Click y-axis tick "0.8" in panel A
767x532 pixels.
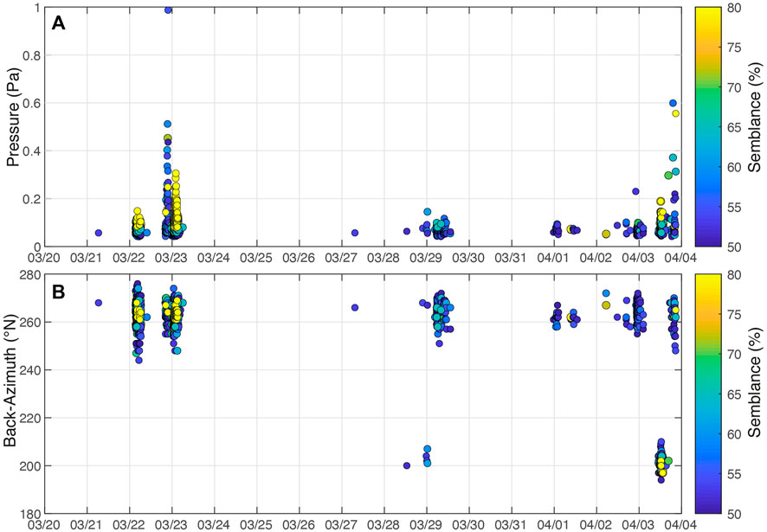pos(30,55)
